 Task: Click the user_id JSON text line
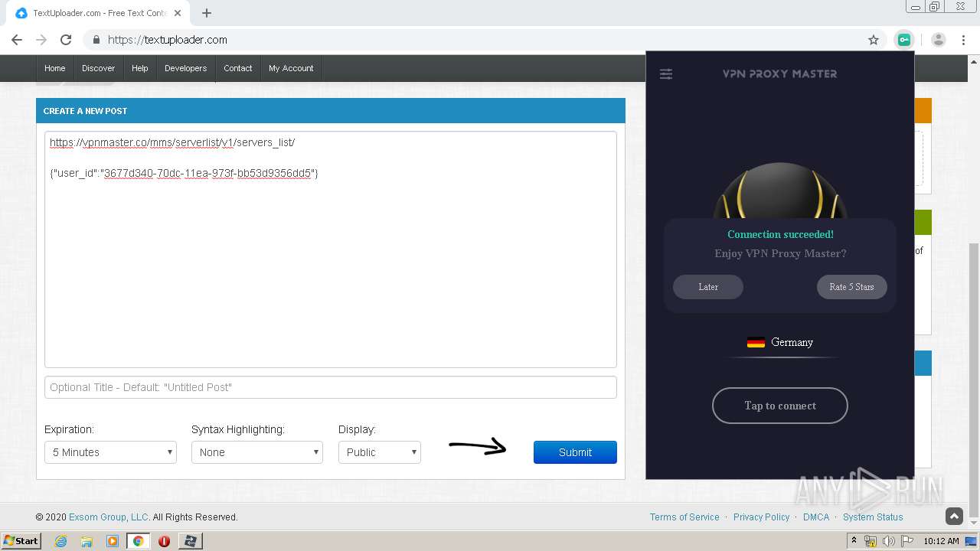pos(184,174)
